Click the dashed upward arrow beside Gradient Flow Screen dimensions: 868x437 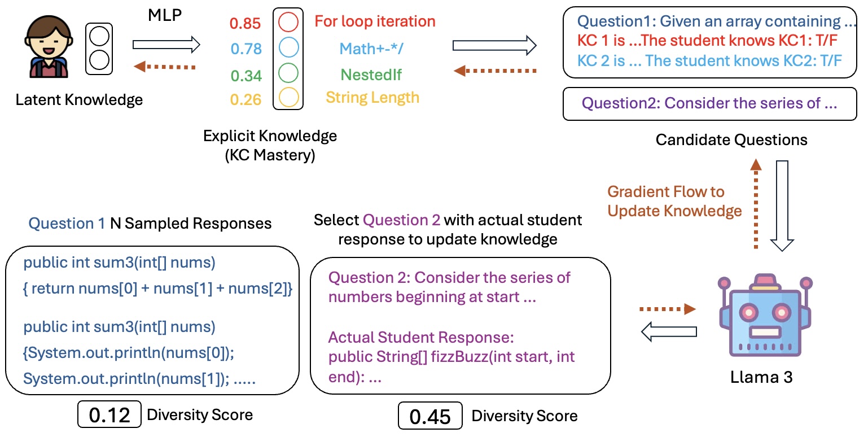point(755,205)
